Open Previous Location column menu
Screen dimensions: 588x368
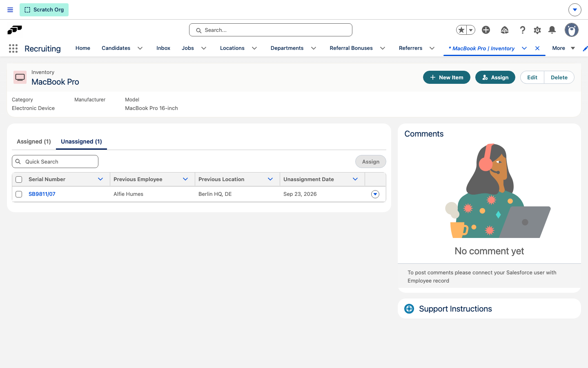(x=270, y=179)
